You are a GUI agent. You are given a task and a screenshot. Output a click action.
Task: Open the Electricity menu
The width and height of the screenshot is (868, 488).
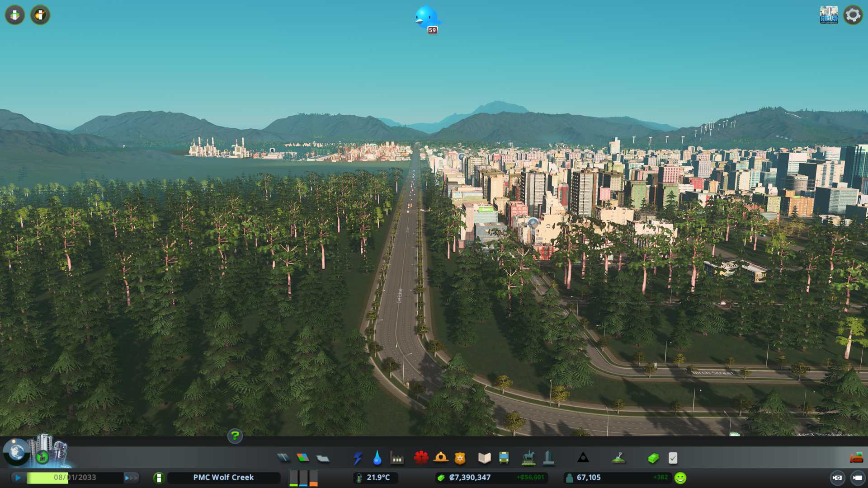pos(358,458)
